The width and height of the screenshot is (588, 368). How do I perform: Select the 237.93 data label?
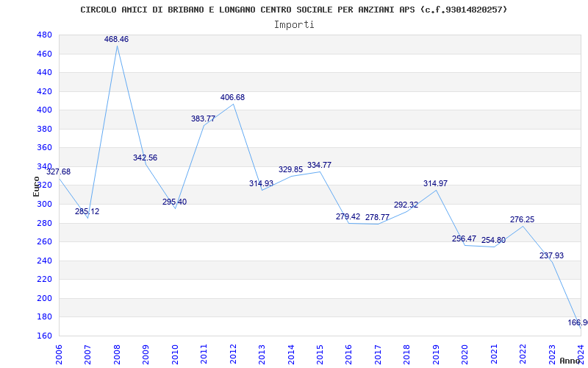(552, 255)
